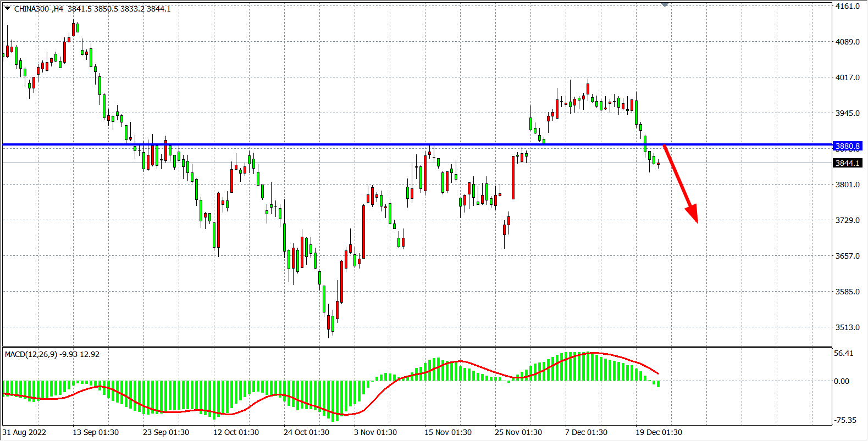Click the triangle icon beside CHINA300 title
Viewport: 868px width, 441px height.
[x=8, y=8]
